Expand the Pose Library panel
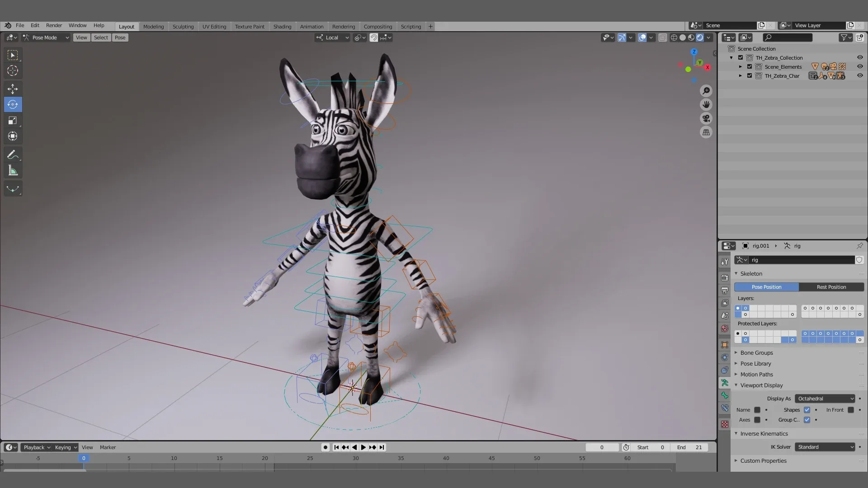The width and height of the screenshot is (868, 488). (755, 364)
